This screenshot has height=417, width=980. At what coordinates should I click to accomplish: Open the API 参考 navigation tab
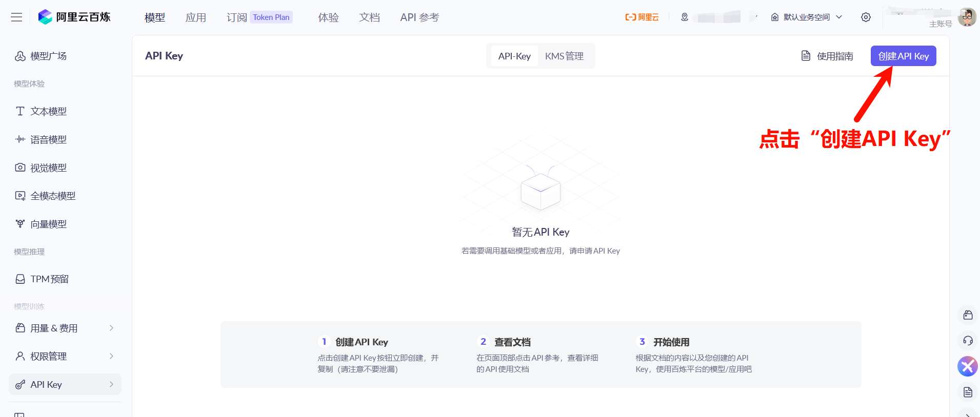(419, 17)
